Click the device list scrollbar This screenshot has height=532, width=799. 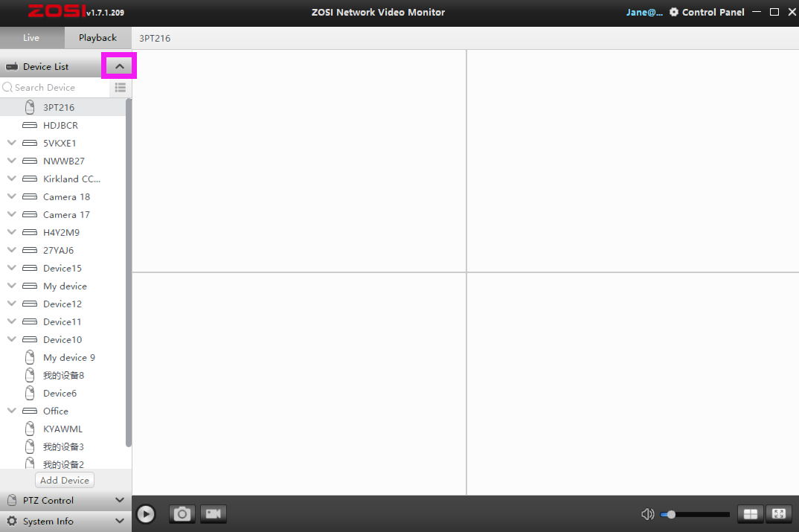pos(129,272)
